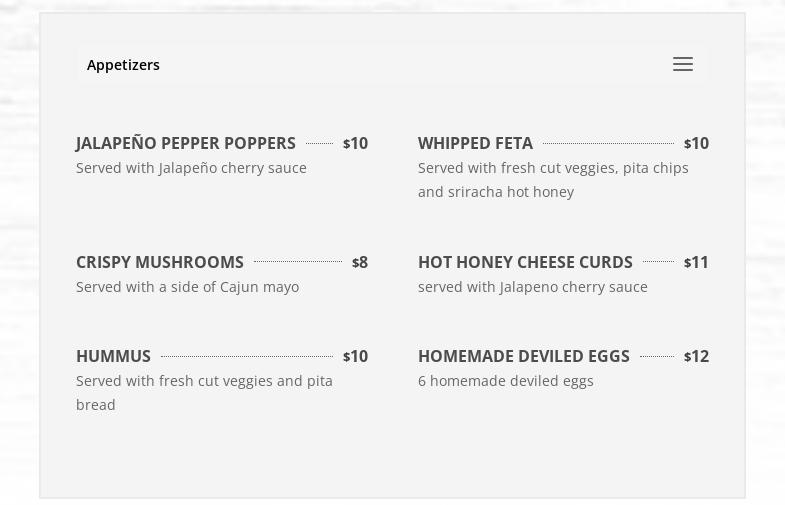Select Crispy Mushrooms menu item
785x505 pixels.
pyautogui.click(x=160, y=262)
